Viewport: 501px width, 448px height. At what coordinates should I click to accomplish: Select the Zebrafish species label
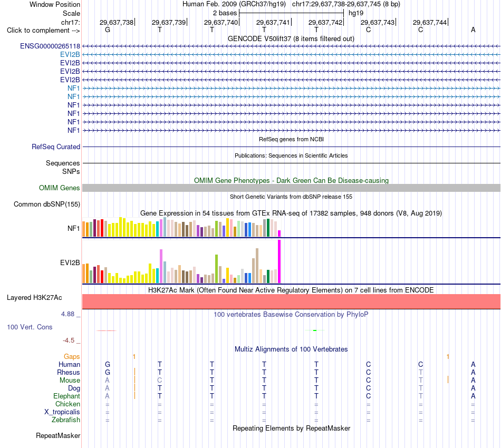click(66, 420)
